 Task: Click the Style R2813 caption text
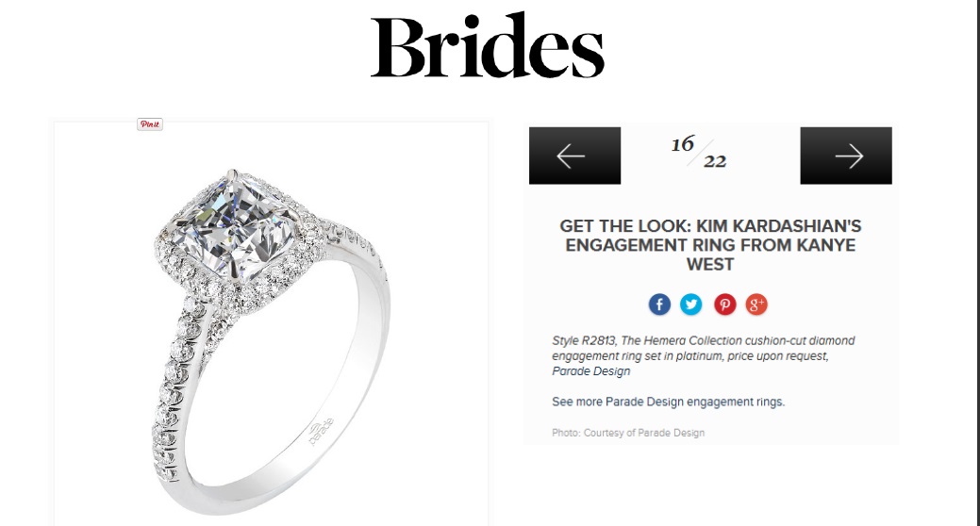[x=584, y=341]
